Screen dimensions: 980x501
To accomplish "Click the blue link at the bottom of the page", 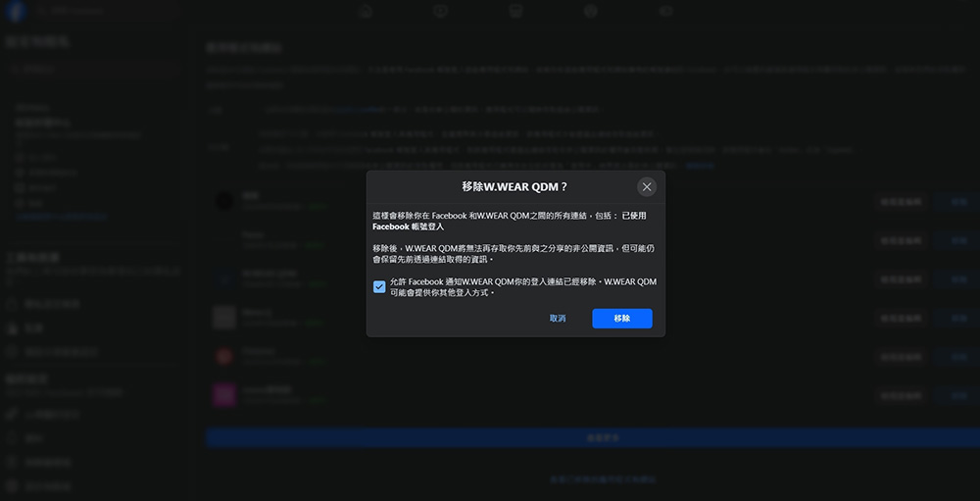I will pyautogui.click(x=602, y=479).
